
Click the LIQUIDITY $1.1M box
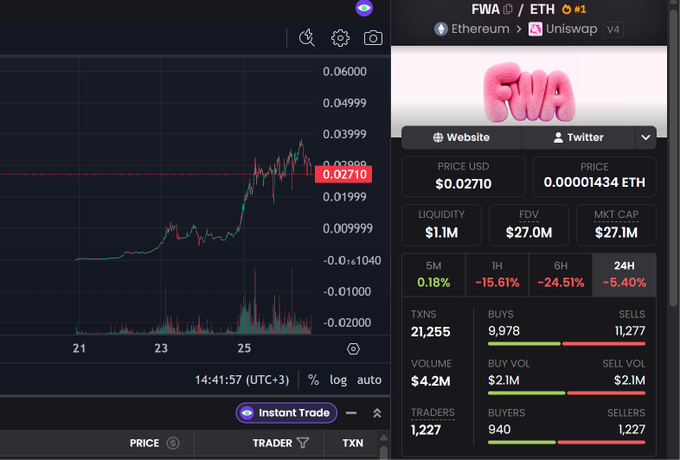[x=441, y=225]
